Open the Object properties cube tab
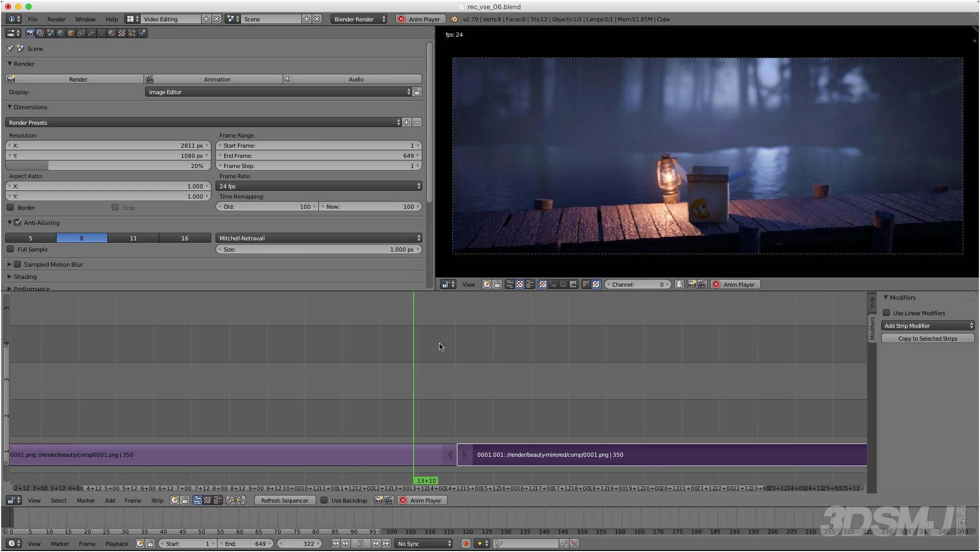 (x=71, y=33)
